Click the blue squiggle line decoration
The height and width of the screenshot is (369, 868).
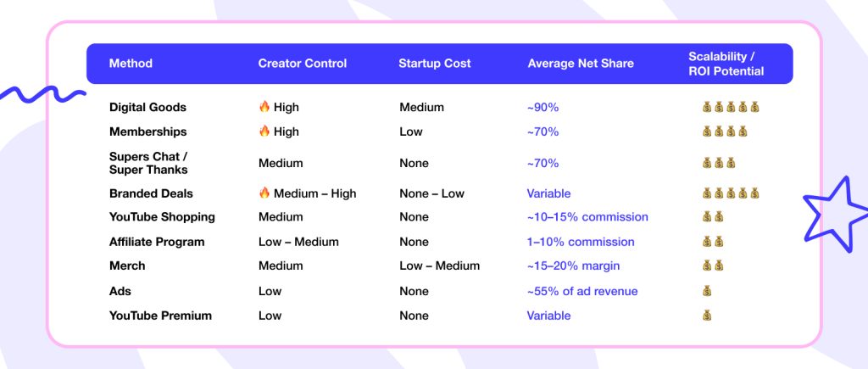click(41, 93)
